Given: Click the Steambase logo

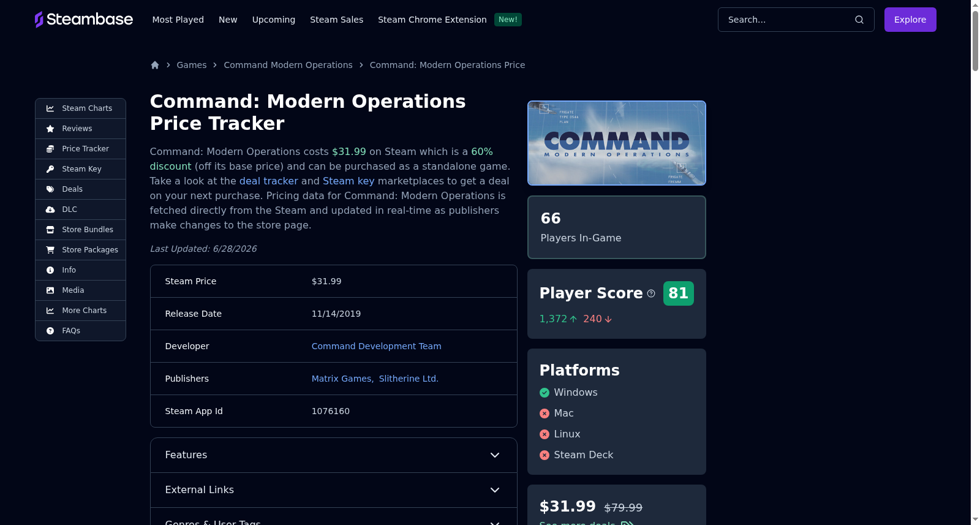Looking at the screenshot, I should click(84, 20).
